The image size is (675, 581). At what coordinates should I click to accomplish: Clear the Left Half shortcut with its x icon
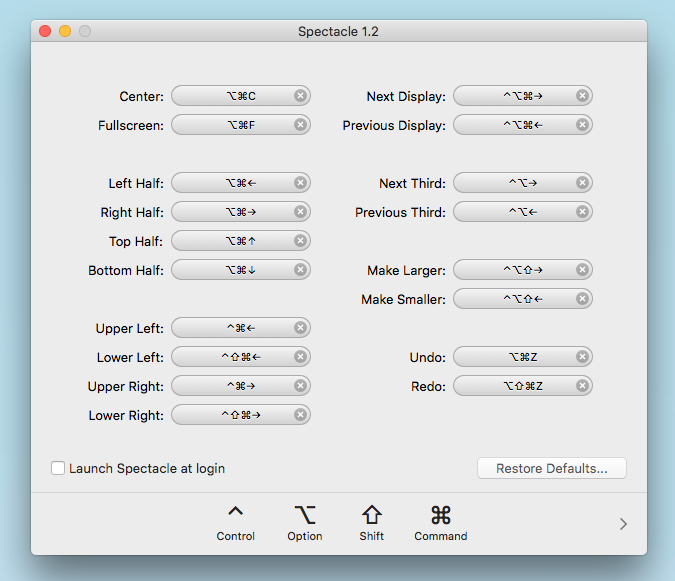300,183
